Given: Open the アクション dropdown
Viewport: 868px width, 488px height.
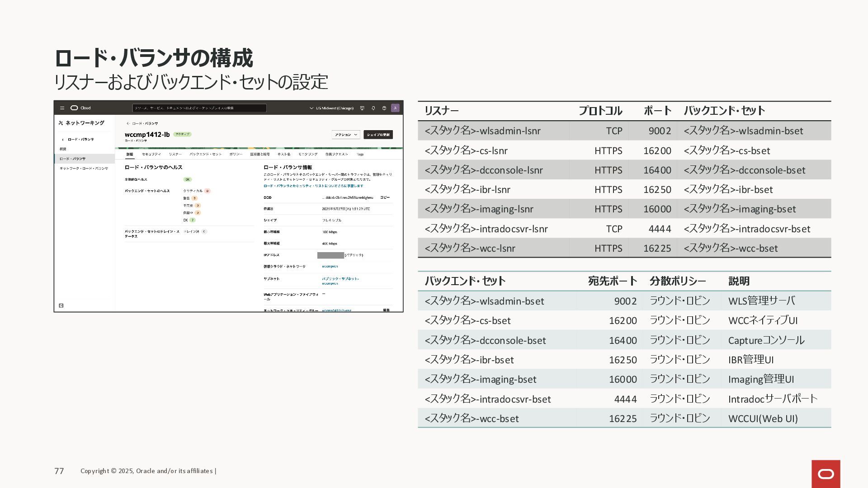Looking at the screenshot, I should tap(346, 135).
